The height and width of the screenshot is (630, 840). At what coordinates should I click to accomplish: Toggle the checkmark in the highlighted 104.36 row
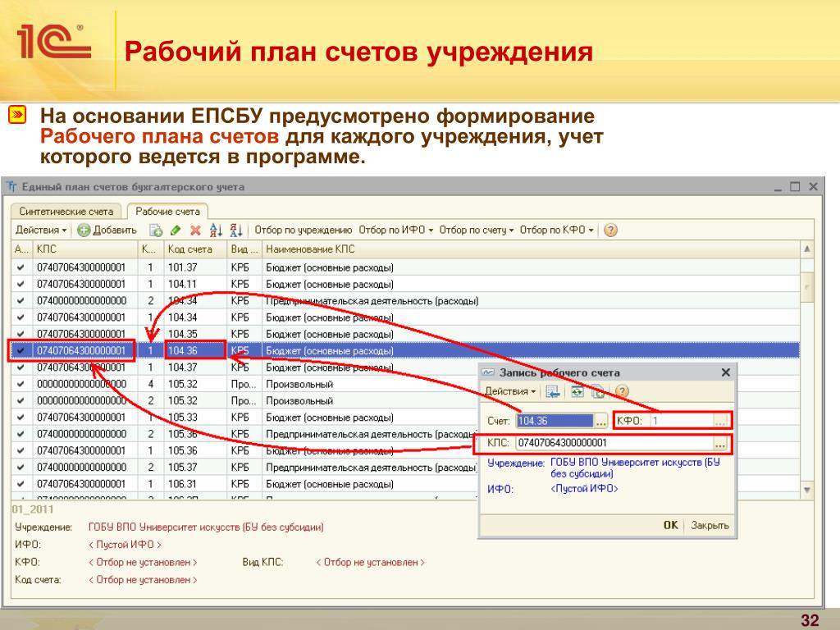click(21, 351)
